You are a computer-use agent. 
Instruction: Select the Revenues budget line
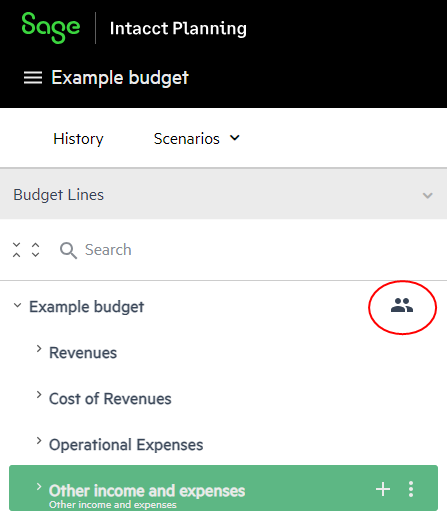tap(83, 353)
